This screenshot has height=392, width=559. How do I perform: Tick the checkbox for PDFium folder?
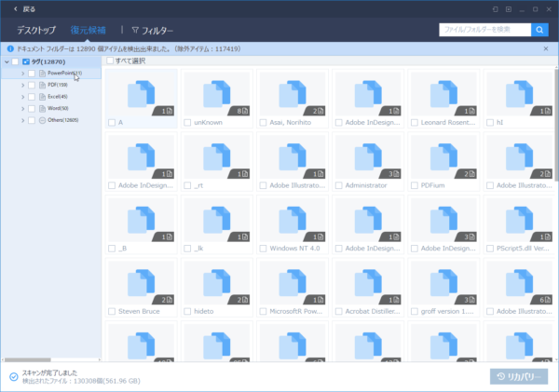pos(415,185)
